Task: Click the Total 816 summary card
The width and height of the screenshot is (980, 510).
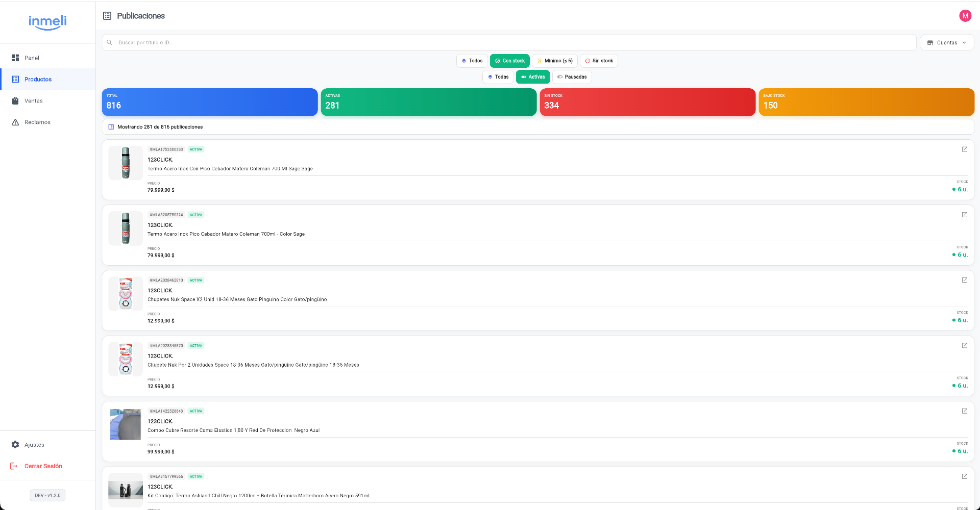Action: (x=210, y=102)
